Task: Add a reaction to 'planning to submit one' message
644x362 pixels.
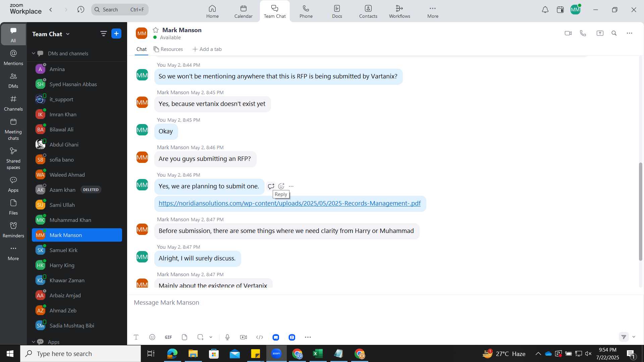Action: 281,186
